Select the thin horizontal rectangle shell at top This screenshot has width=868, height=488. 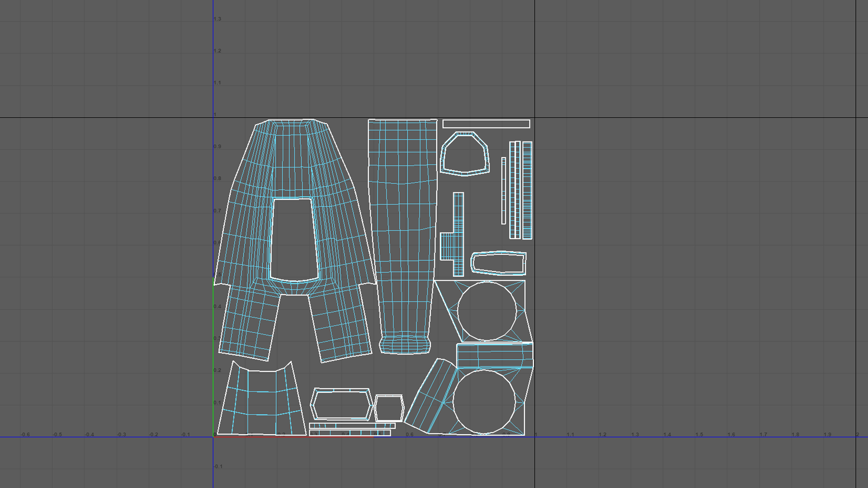click(x=486, y=124)
